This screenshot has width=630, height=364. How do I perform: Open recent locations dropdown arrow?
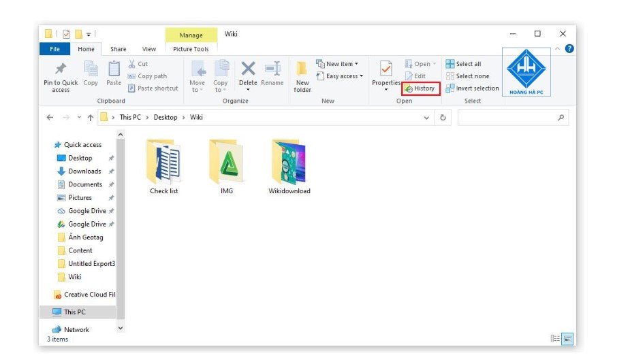pos(79,117)
